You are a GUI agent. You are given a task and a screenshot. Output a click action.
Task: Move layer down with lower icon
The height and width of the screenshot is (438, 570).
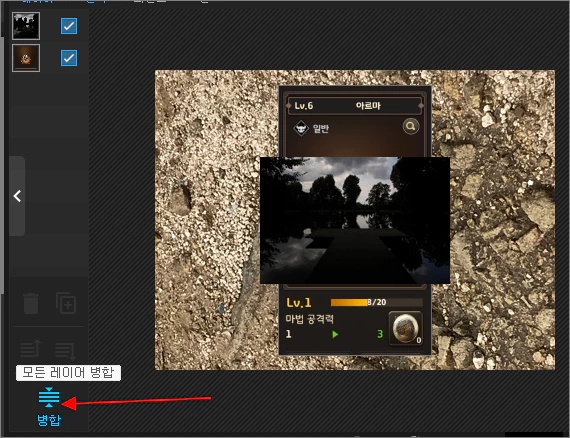[x=65, y=350]
